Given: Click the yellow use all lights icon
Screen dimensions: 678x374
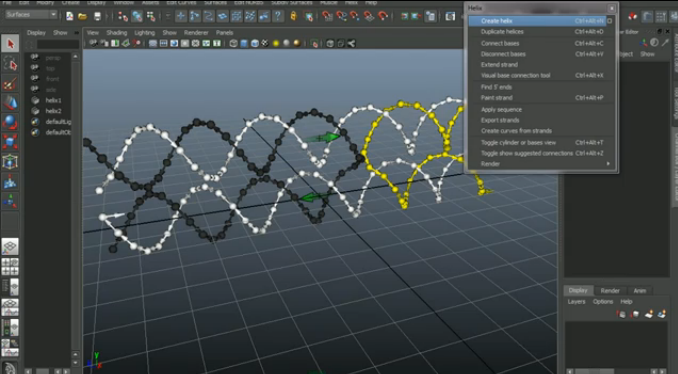Looking at the screenshot, I should 275,44.
